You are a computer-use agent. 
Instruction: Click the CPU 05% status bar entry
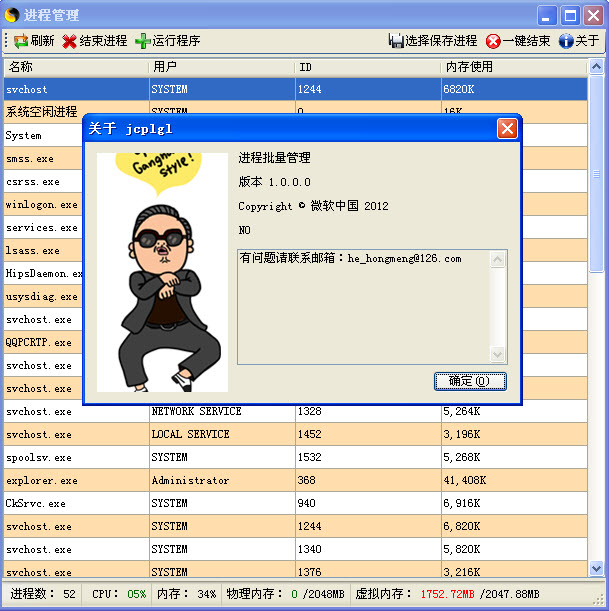coord(118,594)
